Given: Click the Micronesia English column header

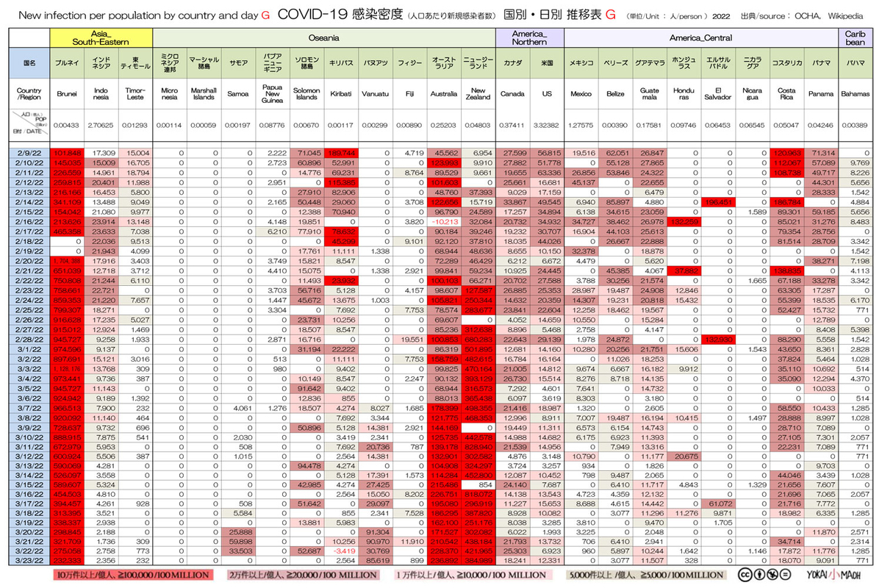Looking at the screenshot, I should 170,94.
